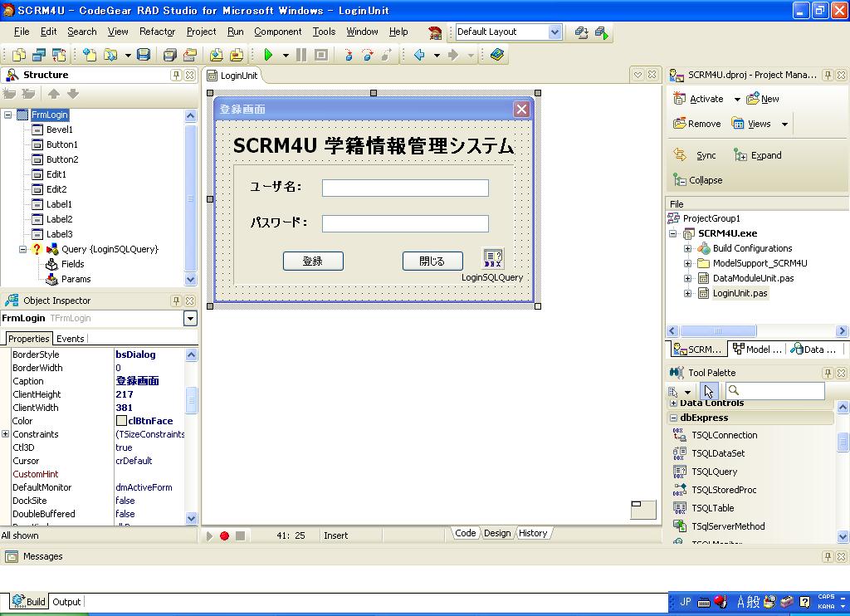850x616 pixels.
Task: Click the Collapse button in the Project Manager
Action: coord(698,180)
